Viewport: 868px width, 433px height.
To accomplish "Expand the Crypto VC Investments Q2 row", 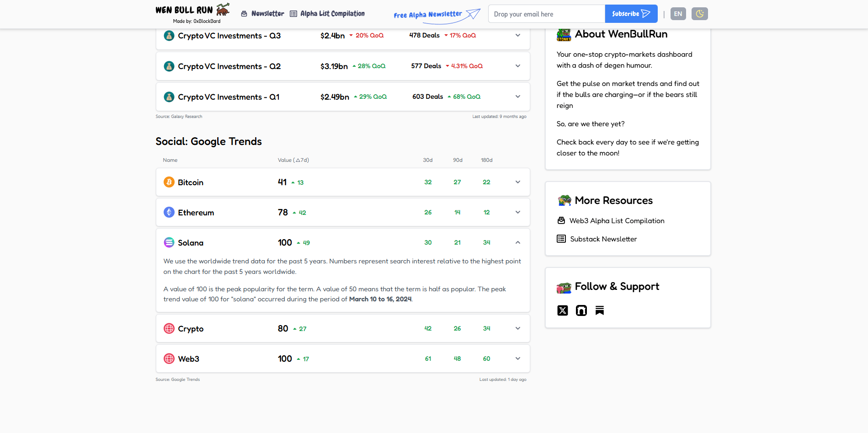I will click(x=518, y=66).
